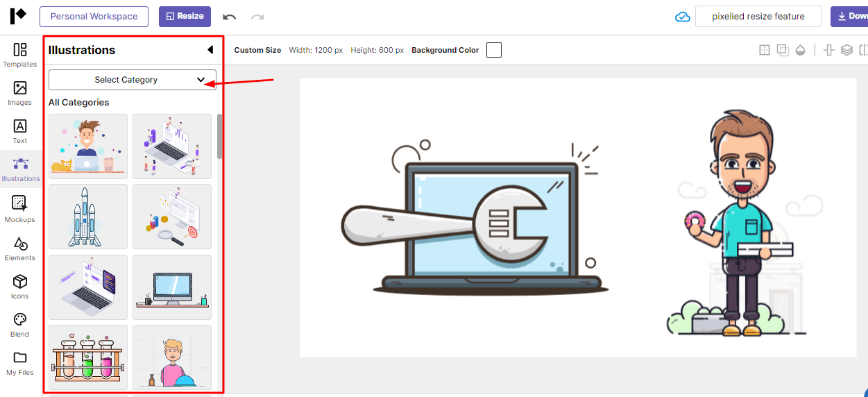Open the Templates sidebar panel
Viewport: 868px width, 397px height.
point(20,55)
